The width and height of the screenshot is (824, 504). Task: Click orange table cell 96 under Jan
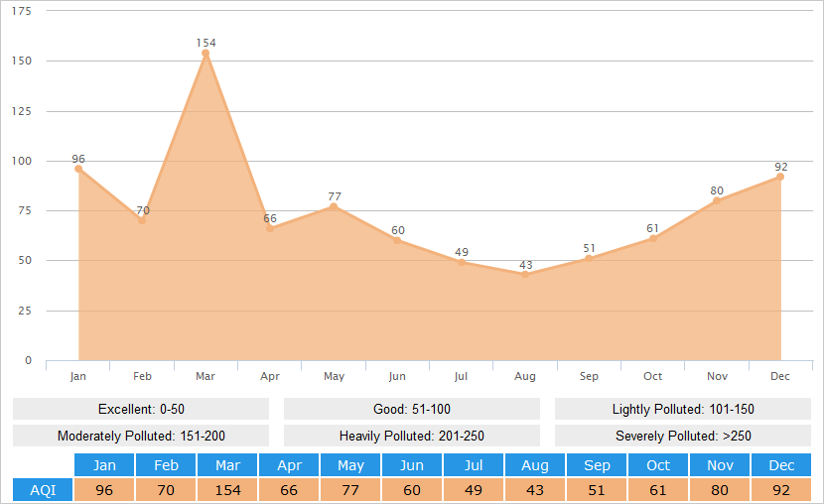pyautogui.click(x=104, y=490)
